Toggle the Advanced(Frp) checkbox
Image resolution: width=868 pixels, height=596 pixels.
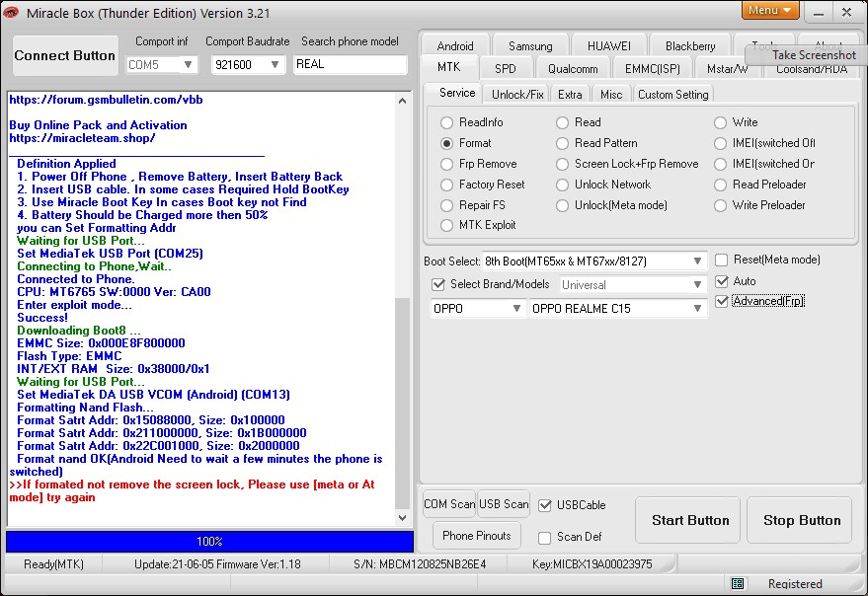tap(721, 301)
